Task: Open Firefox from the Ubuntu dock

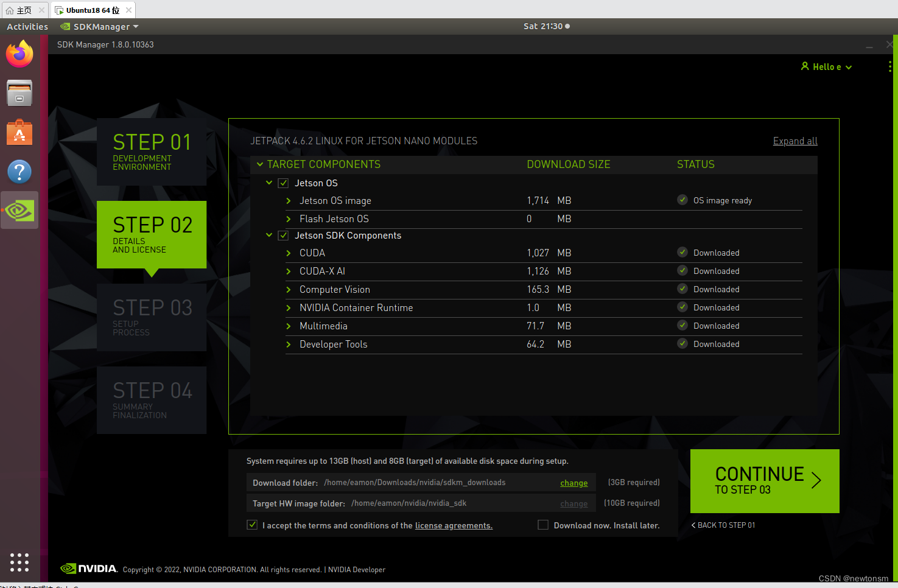Action: pyautogui.click(x=19, y=54)
